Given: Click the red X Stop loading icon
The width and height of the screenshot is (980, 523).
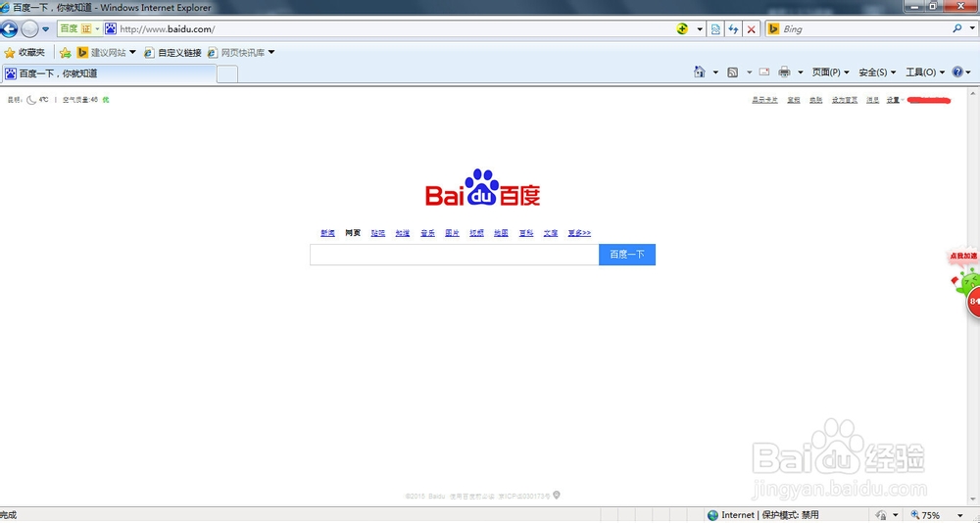Looking at the screenshot, I should (752, 28).
